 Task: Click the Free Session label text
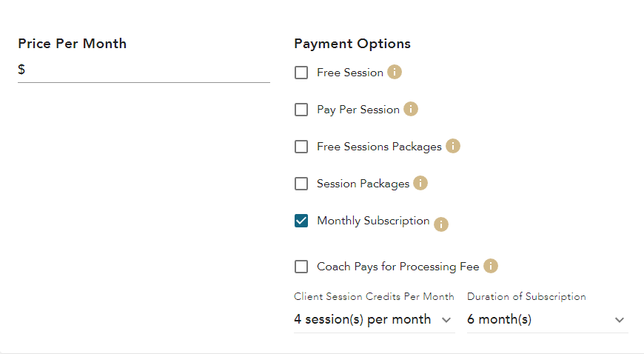coord(350,73)
